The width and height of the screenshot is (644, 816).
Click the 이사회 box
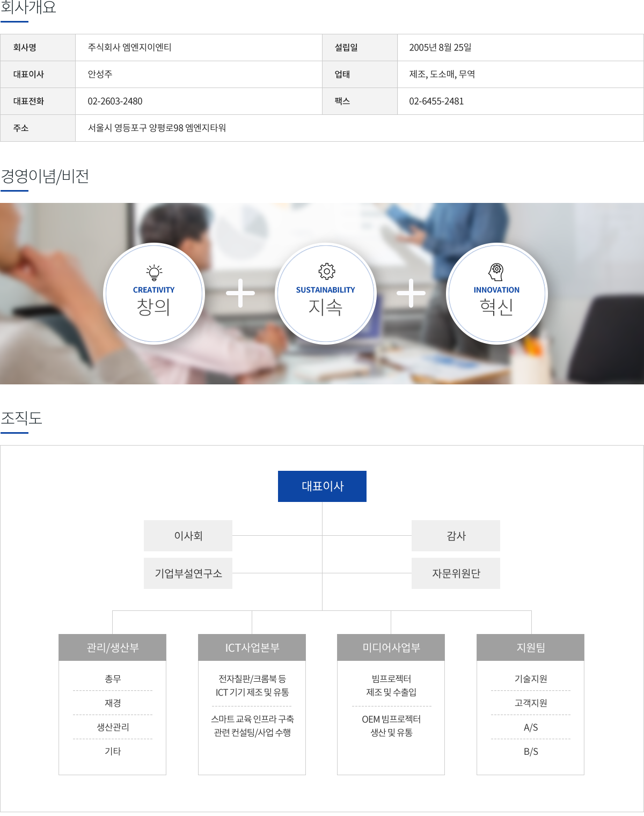pyautogui.click(x=188, y=536)
